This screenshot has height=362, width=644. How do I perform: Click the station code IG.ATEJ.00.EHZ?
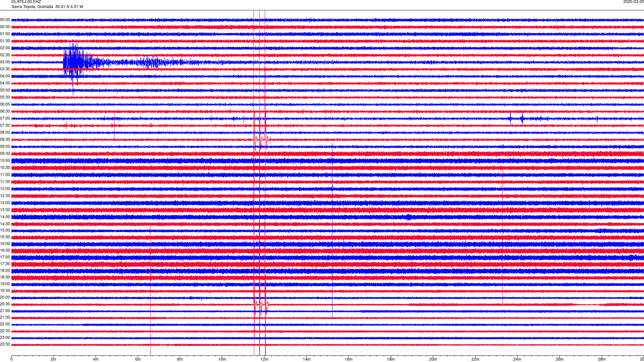pos(26,2)
